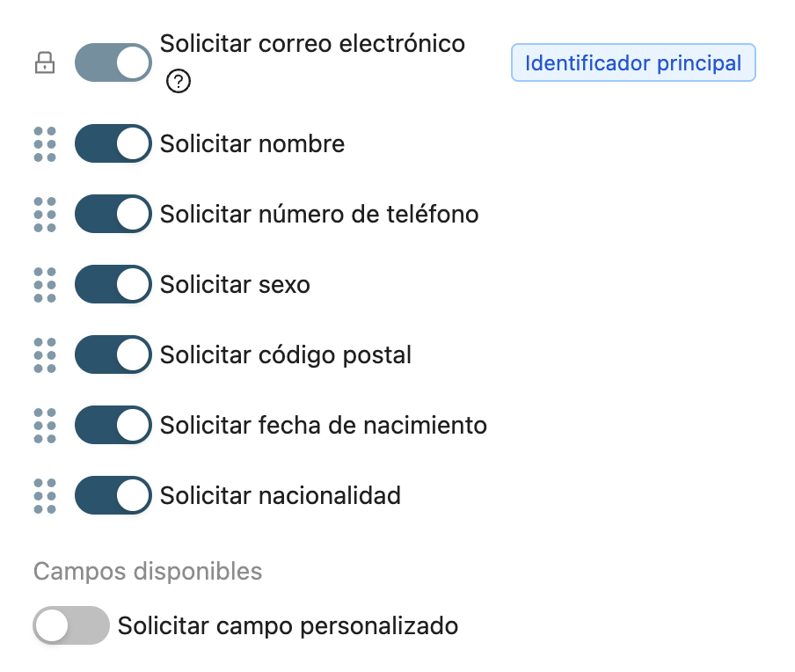Screen dimensions: 795x672
Task: Turn off Solicitar número de teléfono switch
Action: (x=113, y=214)
